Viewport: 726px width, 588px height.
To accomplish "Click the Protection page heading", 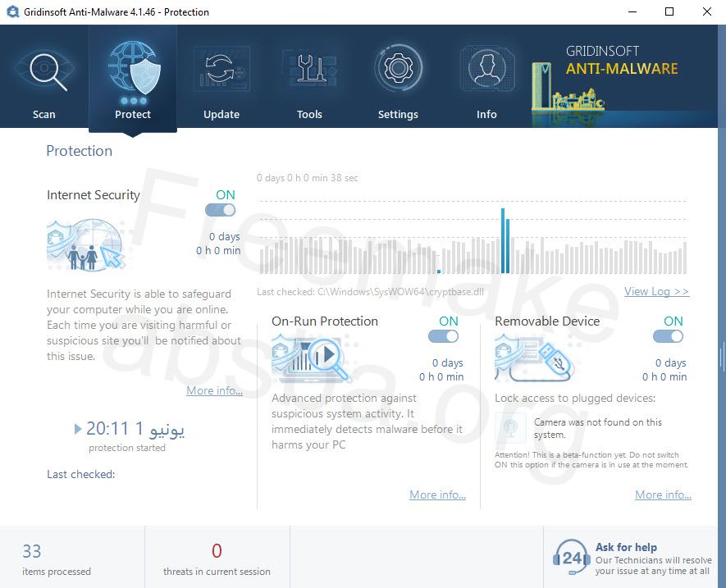I will tap(80, 151).
